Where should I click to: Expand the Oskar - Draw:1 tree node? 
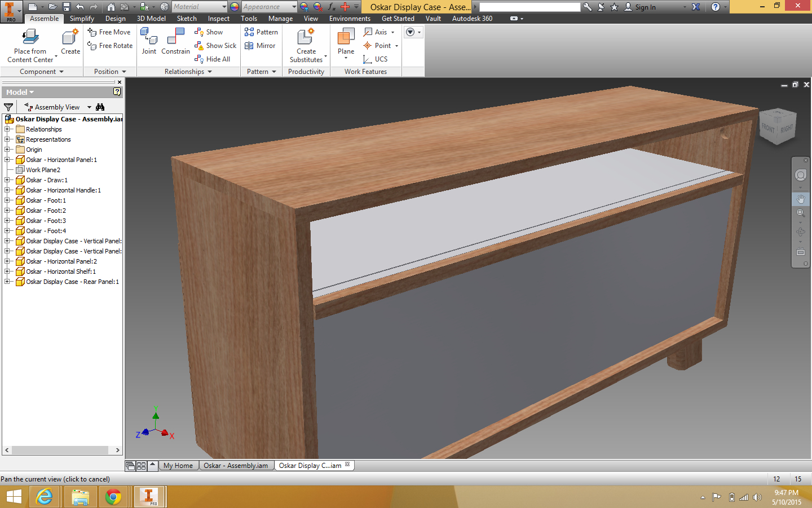tap(7, 180)
